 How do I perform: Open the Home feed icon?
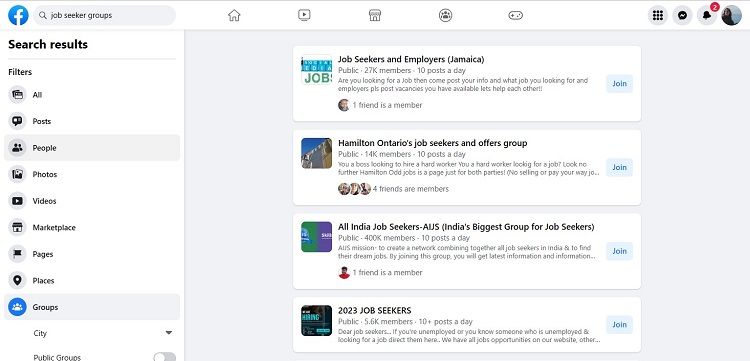tap(234, 15)
